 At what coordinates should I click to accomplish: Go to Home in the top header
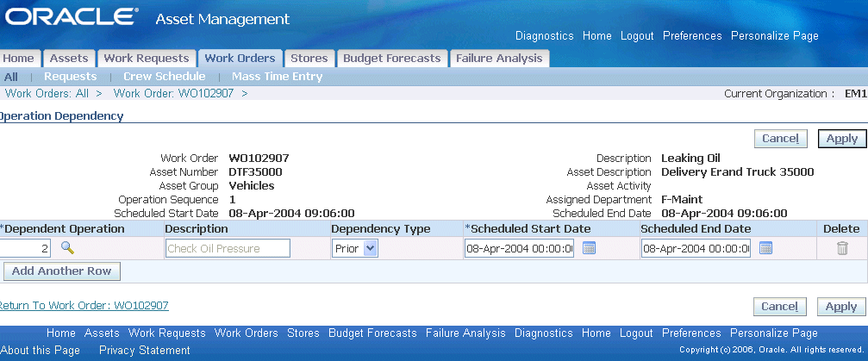pos(596,36)
